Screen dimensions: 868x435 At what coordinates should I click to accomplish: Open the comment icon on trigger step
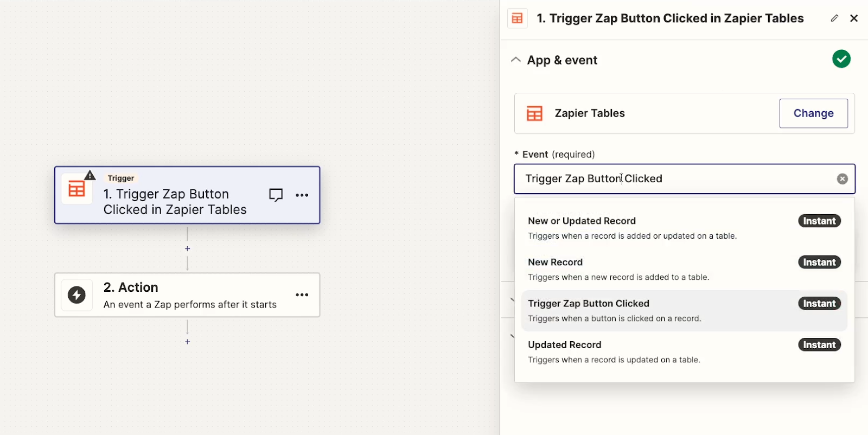click(276, 195)
